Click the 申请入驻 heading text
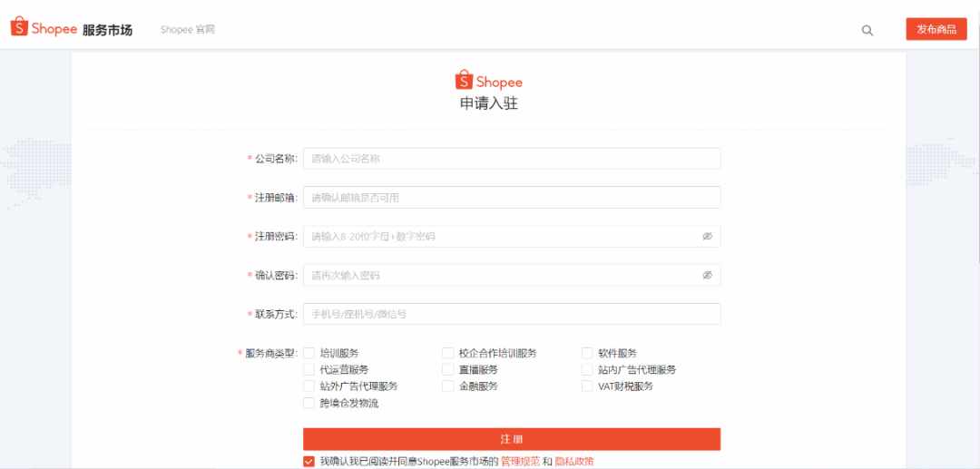The width and height of the screenshot is (980, 469). coord(489,103)
